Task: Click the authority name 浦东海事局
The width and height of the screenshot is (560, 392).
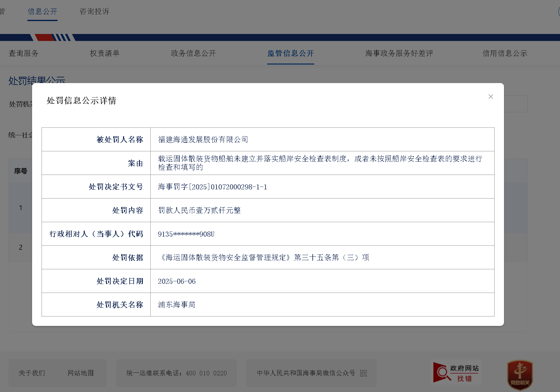Action: click(x=176, y=305)
